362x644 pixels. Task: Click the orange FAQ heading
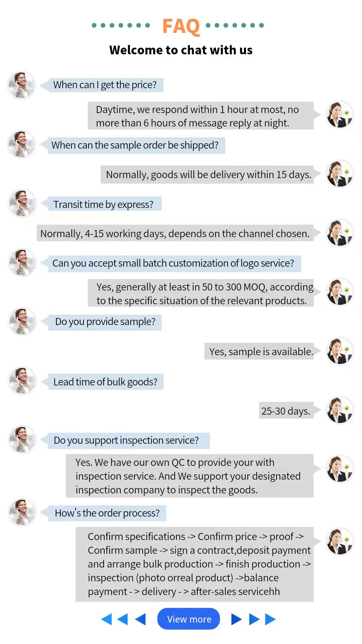pyautogui.click(x=181, y=26)
